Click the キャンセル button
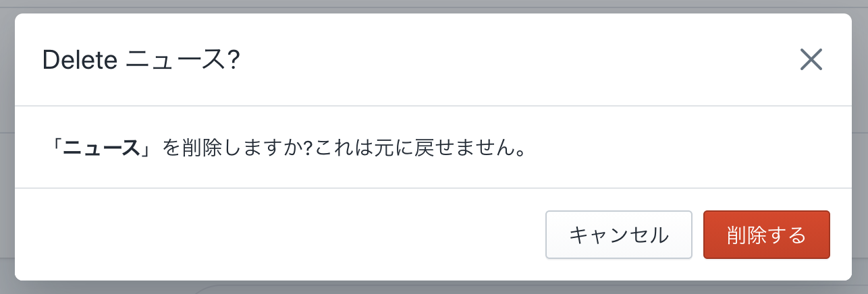 [x=619, y=235]
